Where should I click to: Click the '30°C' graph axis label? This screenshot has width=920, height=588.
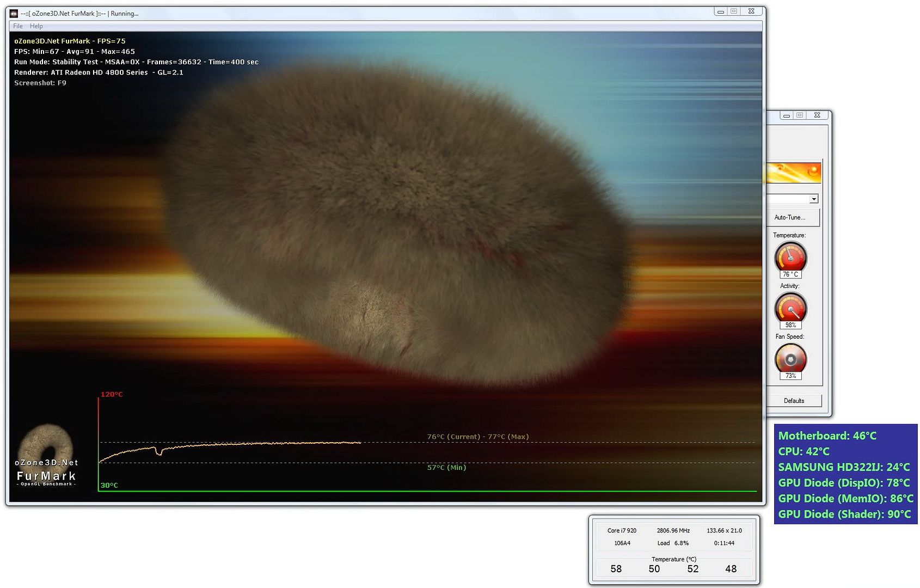pos(109,485)
